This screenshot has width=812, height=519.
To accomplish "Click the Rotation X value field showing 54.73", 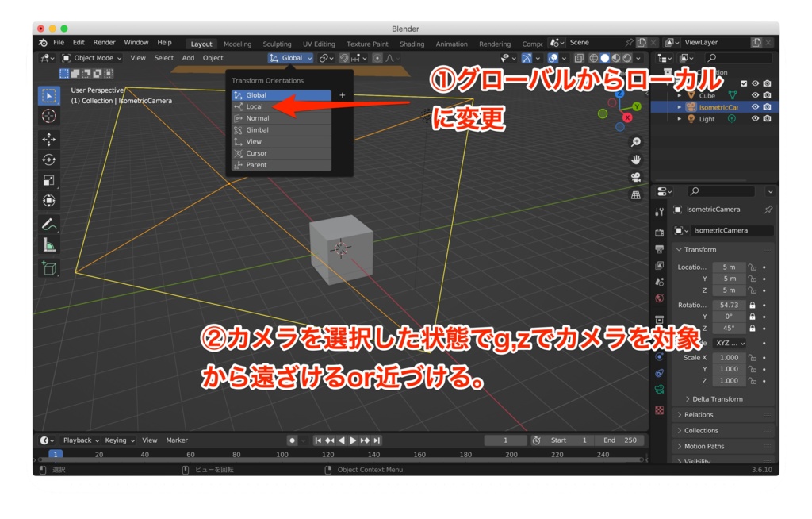I will click(730, 304).
